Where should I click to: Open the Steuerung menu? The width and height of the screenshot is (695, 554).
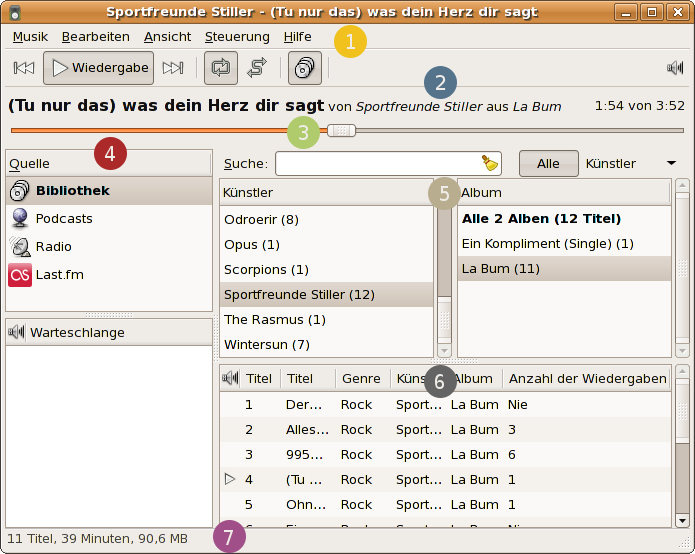coord(237,36)
